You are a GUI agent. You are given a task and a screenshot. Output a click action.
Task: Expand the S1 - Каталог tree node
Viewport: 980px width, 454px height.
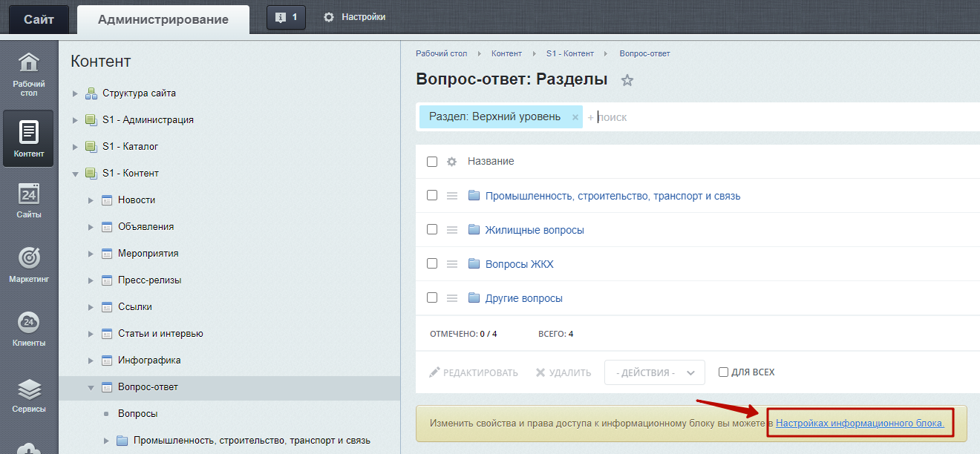(75, 147)
